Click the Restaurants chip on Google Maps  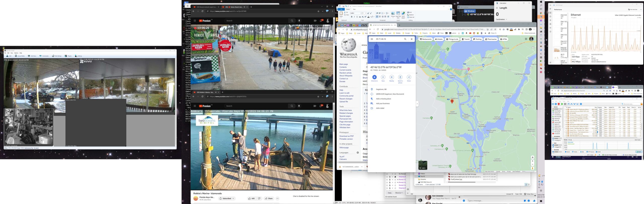pos(426,39)
